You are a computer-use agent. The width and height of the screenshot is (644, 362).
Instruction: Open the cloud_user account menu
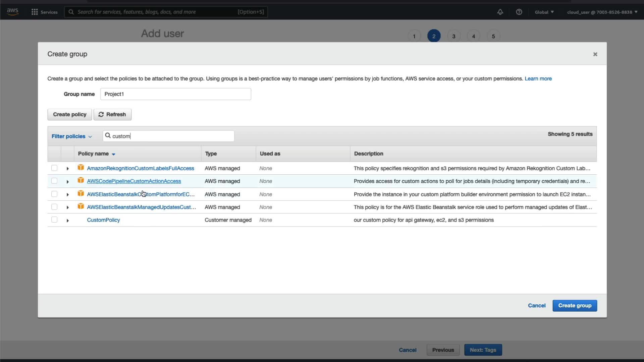pos(602,12)
